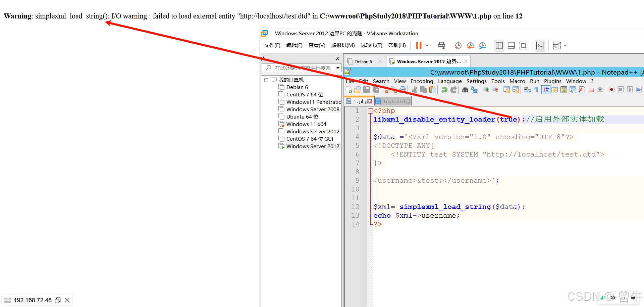Toggle VMware library sidebar view icon
The image size is (644, 307).
(499, 46)
